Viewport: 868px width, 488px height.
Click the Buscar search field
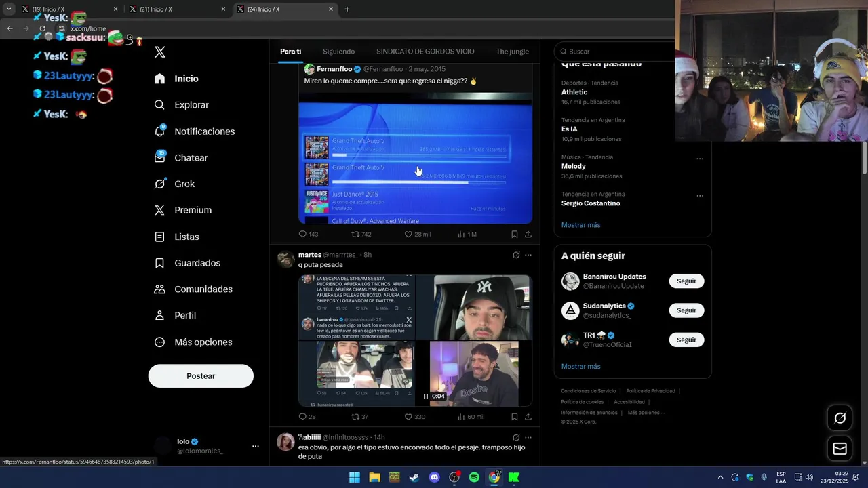click(614, 52)
